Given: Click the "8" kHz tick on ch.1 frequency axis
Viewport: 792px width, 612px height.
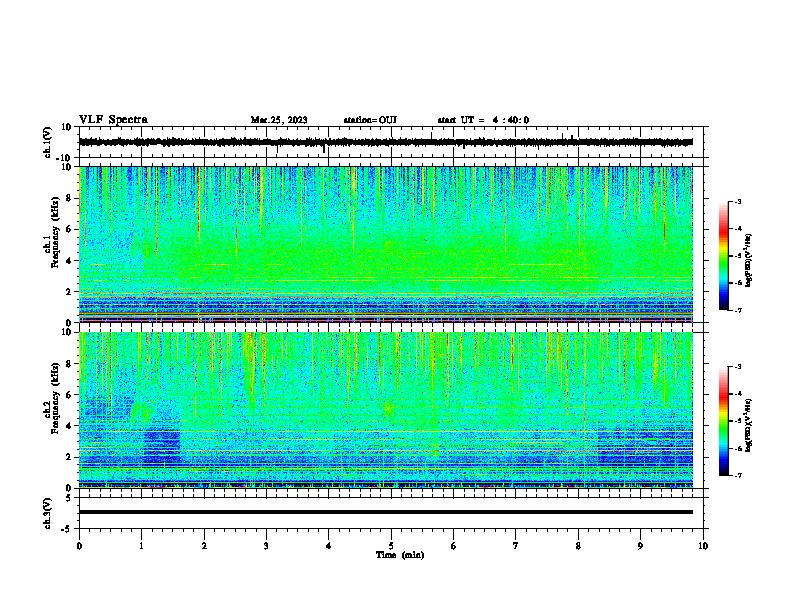Looking at the screenshot, I should click(69, 198).
